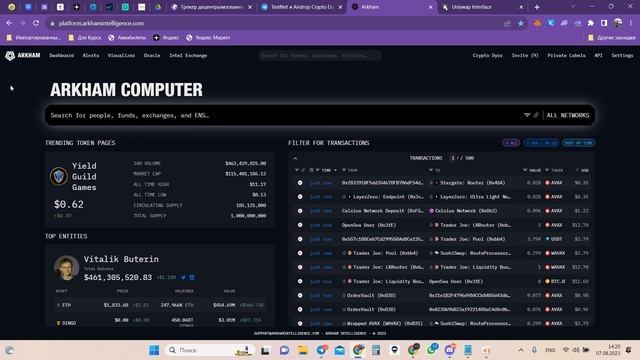
Task: Reload the page in the browser
Action: pyautogui.click(x=36, y=23)
